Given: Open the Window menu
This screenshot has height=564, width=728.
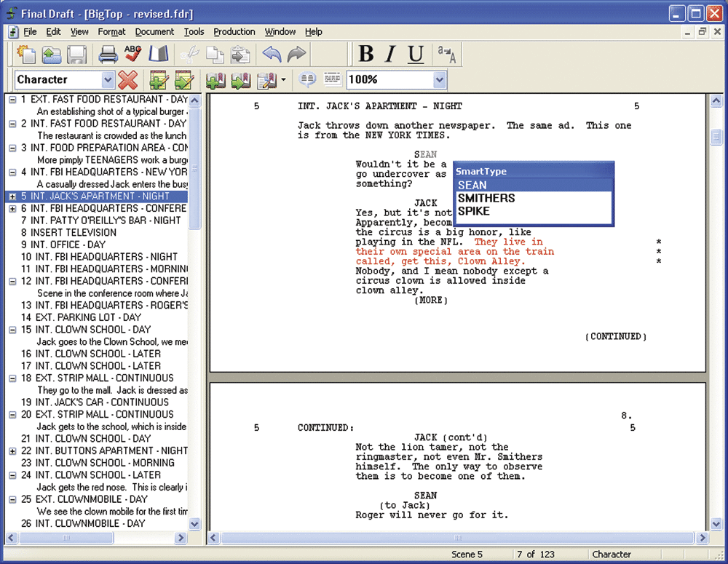Looking at the screenshot, I should (x=280, y=31).
